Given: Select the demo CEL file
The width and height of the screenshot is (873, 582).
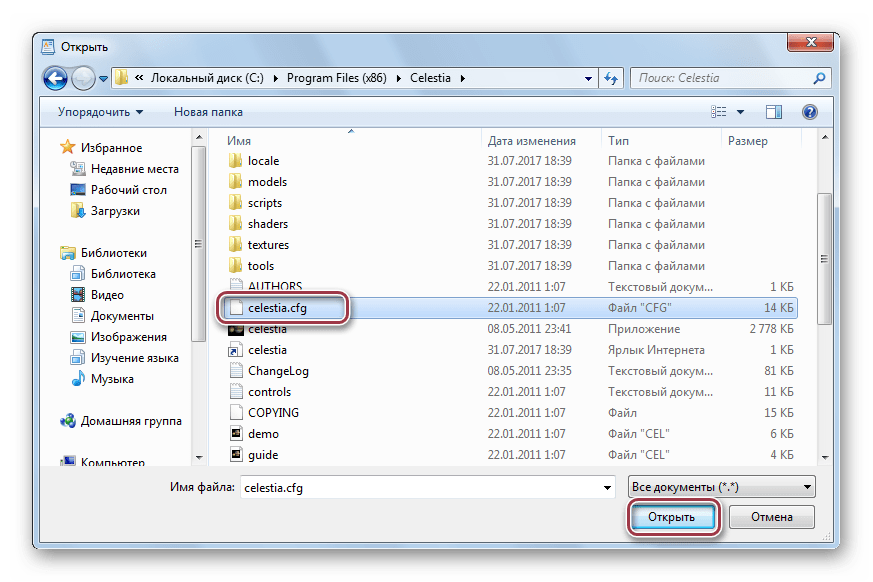Looking at the screenshot, I should tap(263, 434).
